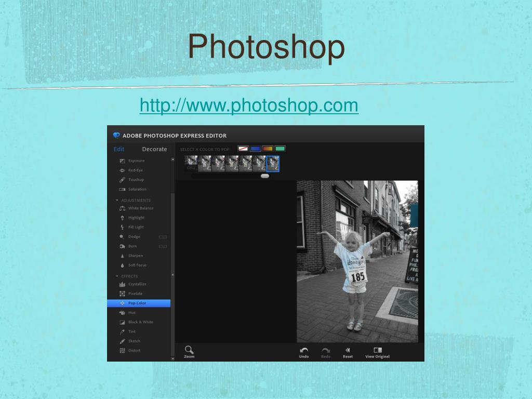The width and height of the screenshot is (532, 399).
Task: Click the Redo button
Action: pyautogui.click(x=326, y=353)
